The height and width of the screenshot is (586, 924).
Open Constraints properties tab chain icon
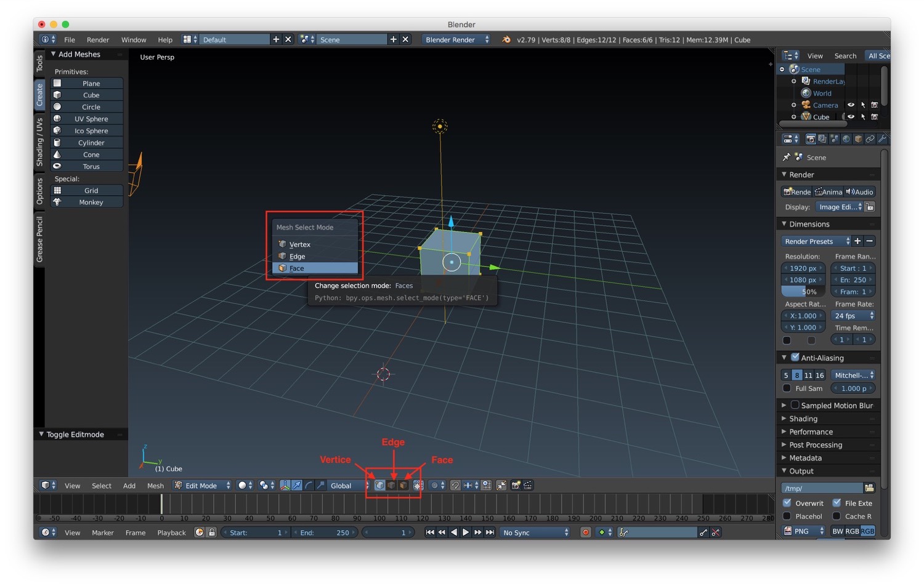(x=870, y=139)
